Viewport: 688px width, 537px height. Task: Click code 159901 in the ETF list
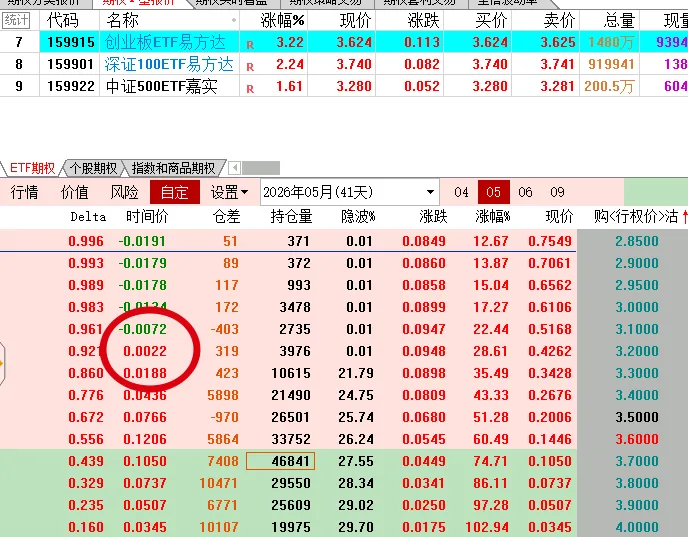[71, 64]
